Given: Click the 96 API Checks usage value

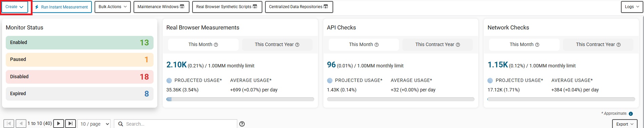Looking at the screenshot, I should pos(331,65).
